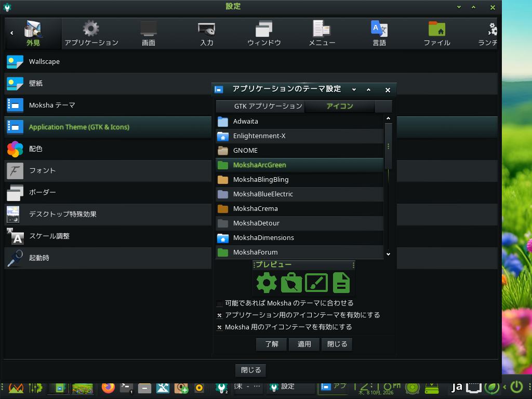Select the MokshaDetour icon theme

300,223
